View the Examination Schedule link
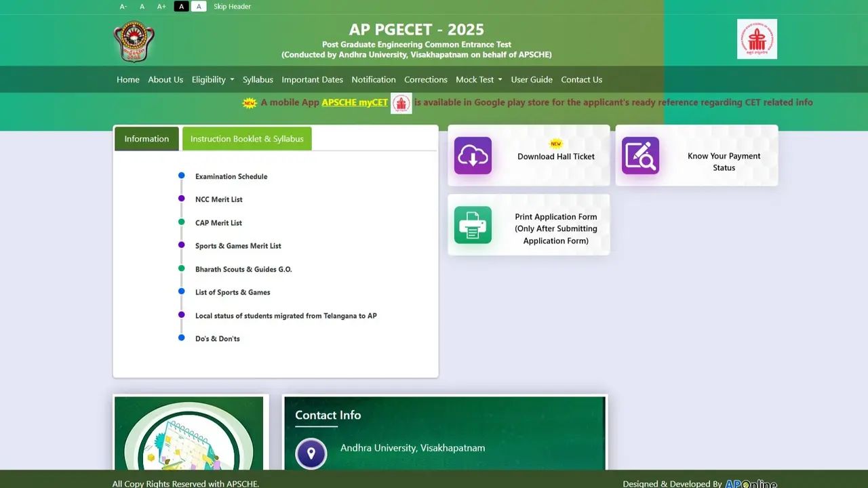This screenshot has width=868, height=488. 231,176
